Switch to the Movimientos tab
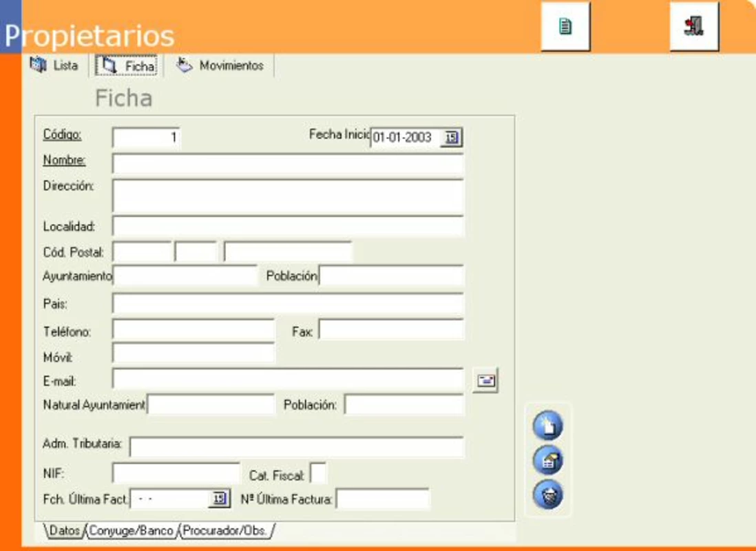 pos(220,65)
